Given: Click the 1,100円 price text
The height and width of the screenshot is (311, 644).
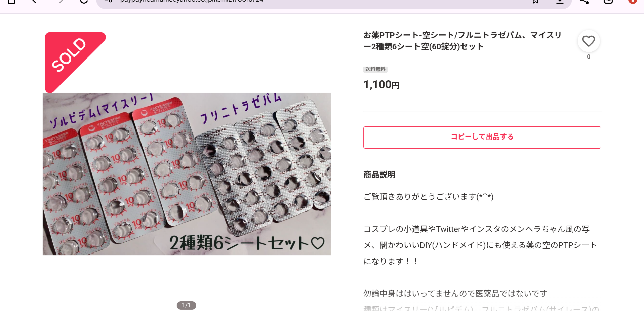Looking at the screenshot, I should 381,85.
